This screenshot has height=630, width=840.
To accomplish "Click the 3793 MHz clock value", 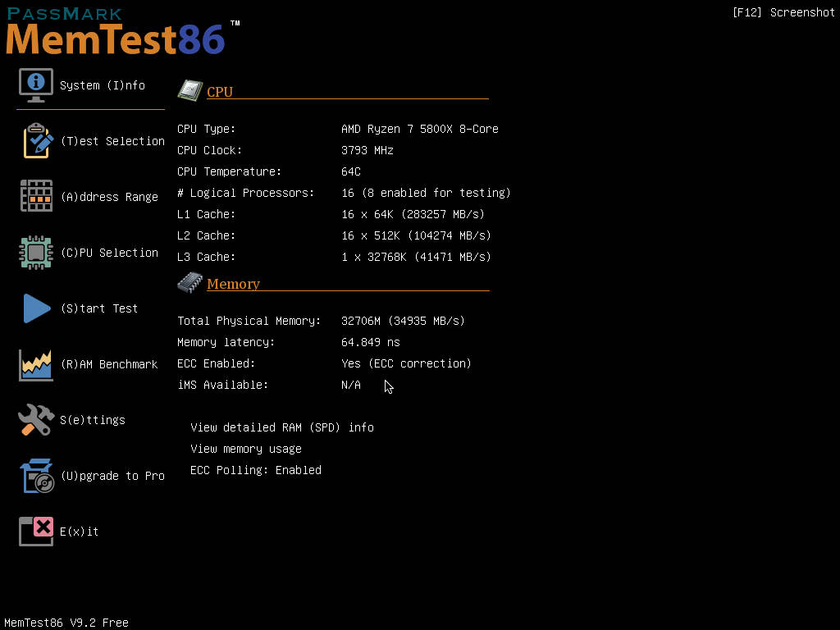I will (x=367, y=151).
